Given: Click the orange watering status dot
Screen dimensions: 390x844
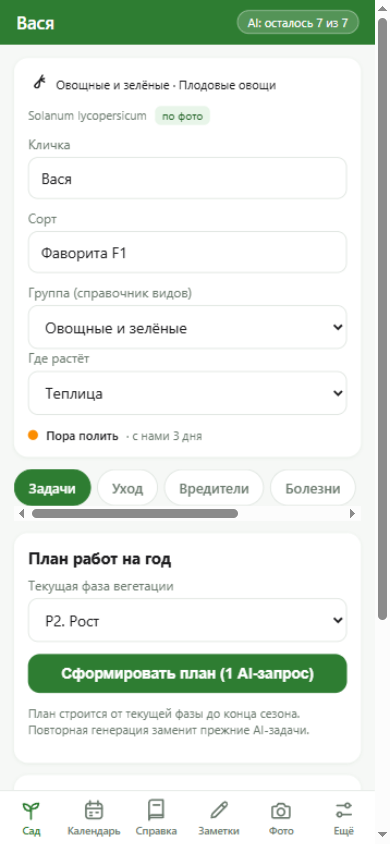Looking at the screenshot, I should point(33,435).
